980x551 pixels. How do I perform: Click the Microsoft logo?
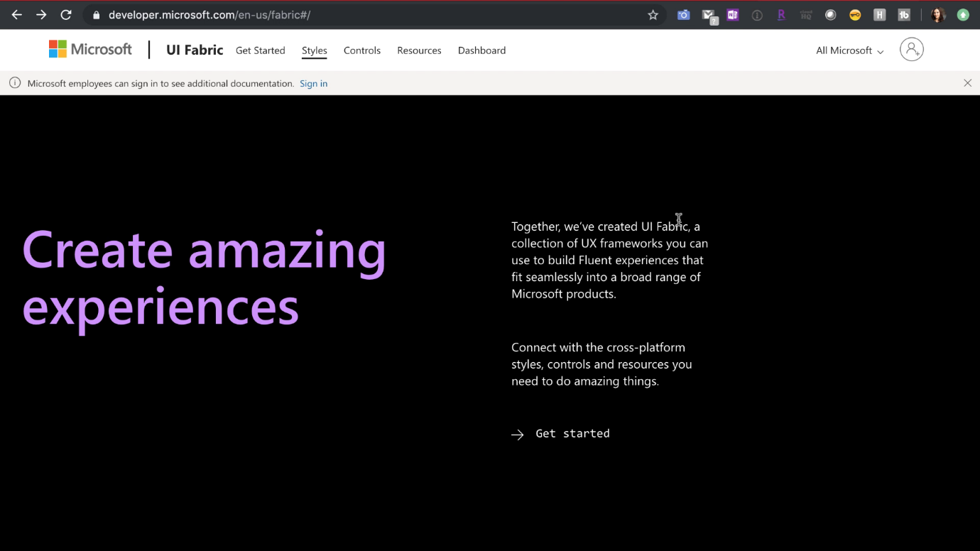point(90,49)
